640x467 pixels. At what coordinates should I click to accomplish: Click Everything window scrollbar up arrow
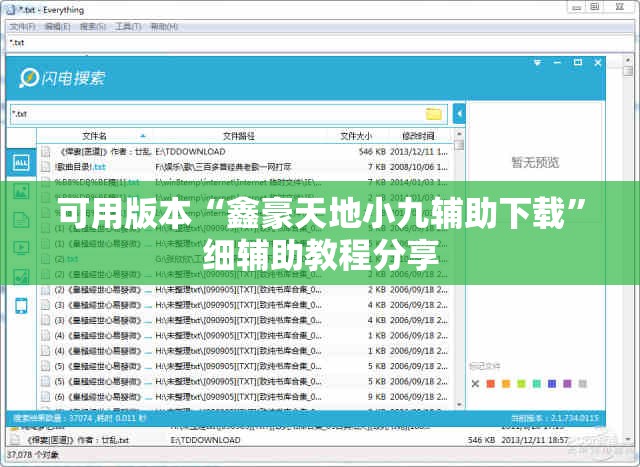point(628,60)
